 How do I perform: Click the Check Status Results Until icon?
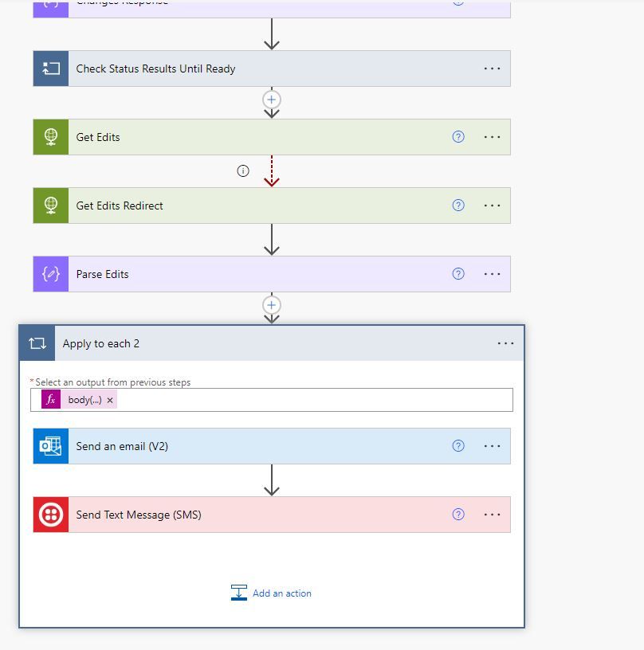(x=51, y=69)
